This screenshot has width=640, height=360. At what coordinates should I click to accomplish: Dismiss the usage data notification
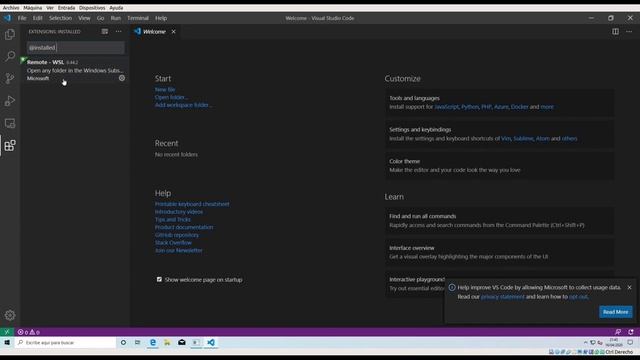[629, 287]
